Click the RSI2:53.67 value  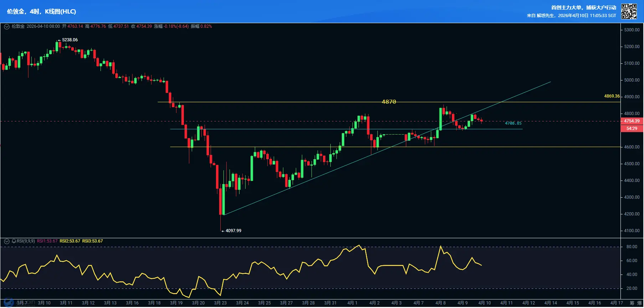[70, 241]
